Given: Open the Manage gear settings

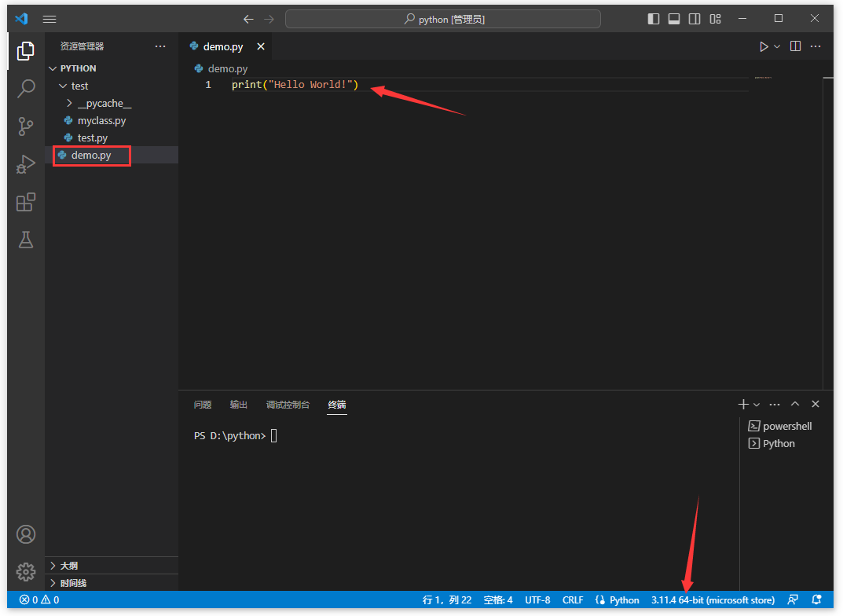Looking at the screenshot, I should (x=26, y=571).
